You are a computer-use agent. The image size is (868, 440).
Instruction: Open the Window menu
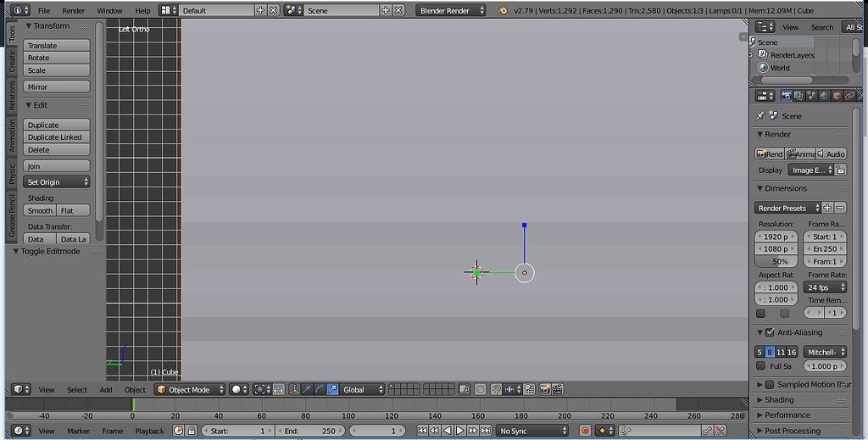109,10
